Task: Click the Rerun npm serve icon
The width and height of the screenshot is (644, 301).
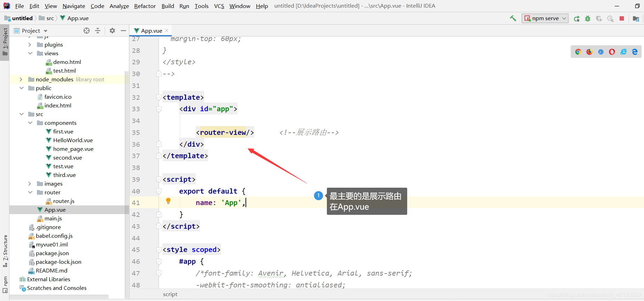Action: pyautogui.click(x=577, y=18)
